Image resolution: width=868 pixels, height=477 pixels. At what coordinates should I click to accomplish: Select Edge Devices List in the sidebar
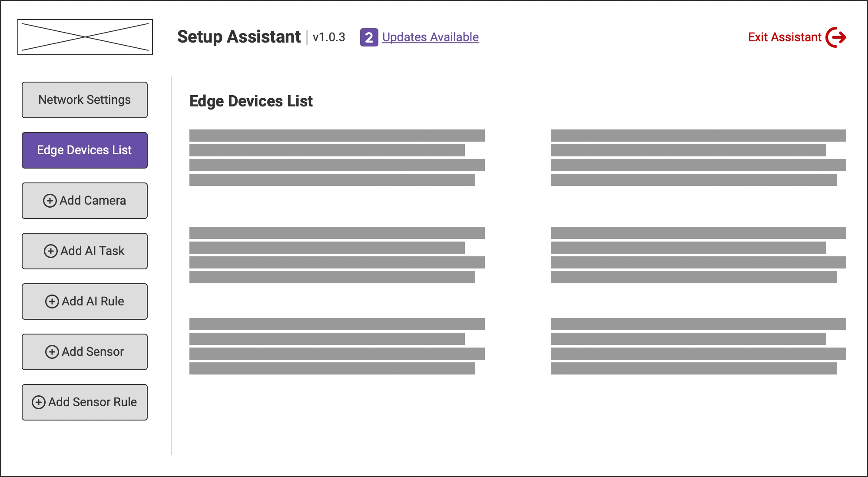coord(84,150)
